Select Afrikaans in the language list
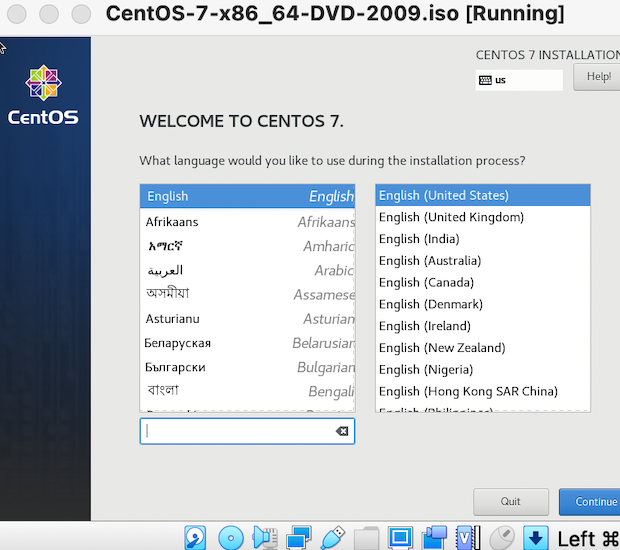The image size is (620, 550). [248, 222]
